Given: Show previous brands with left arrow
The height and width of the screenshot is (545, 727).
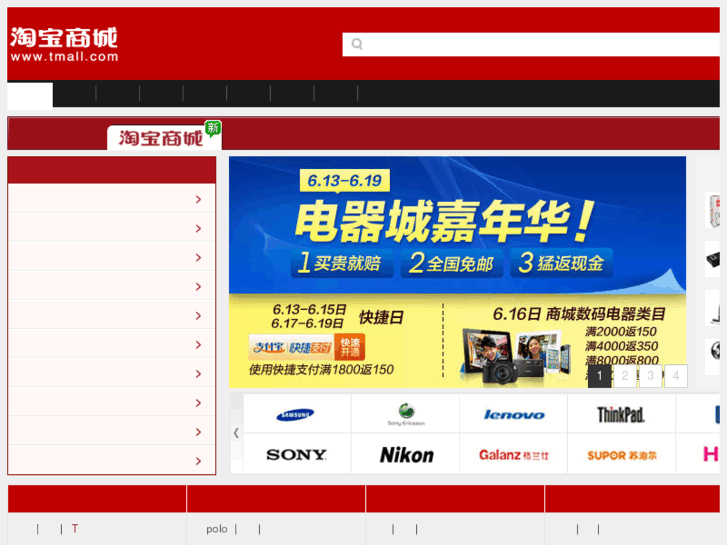Looking at the screenshot, I should 236,433.
